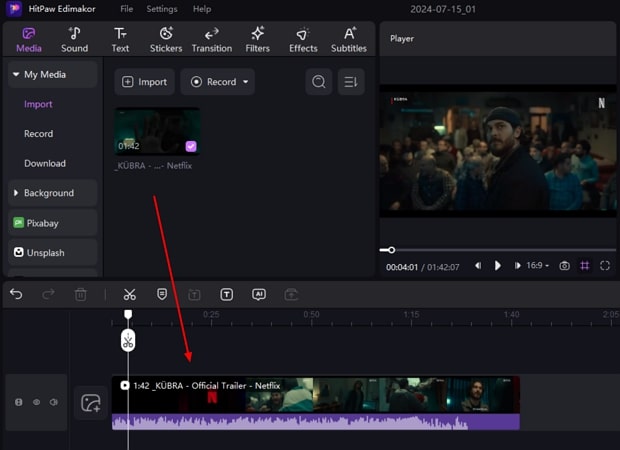Undo the last action
Viewport: 620px width, 450px height.
(16, 294)
